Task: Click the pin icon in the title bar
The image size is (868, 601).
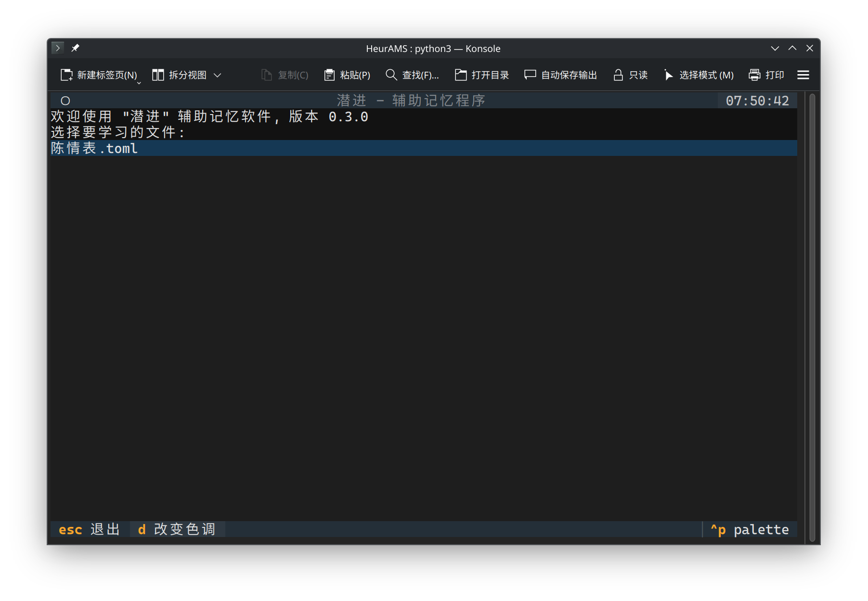Action: click(75, 48)
